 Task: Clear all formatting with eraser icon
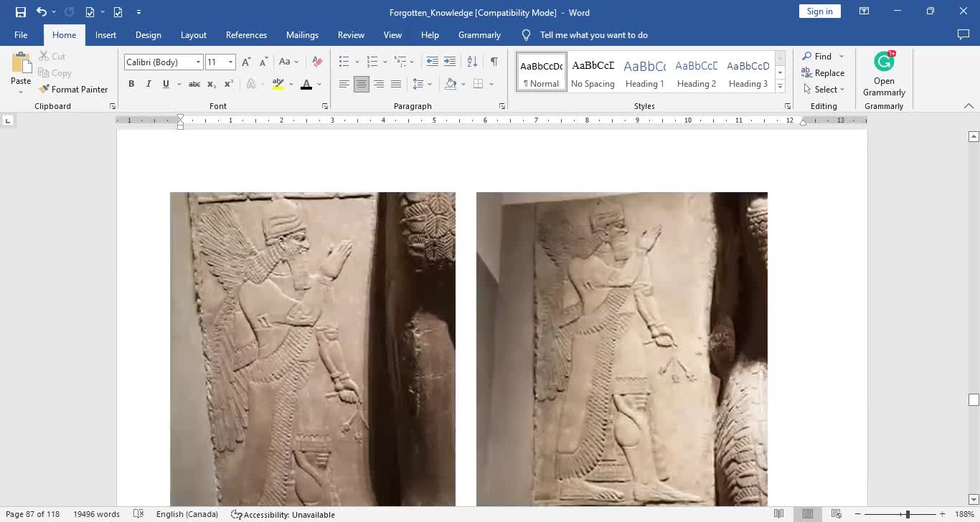317,62
